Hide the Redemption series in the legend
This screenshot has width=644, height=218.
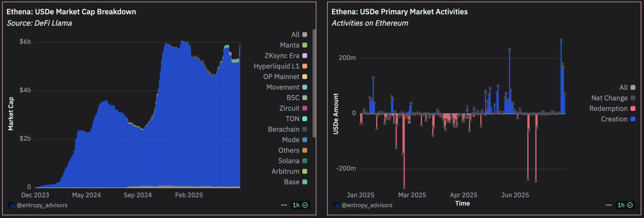(x=612, y=109)
